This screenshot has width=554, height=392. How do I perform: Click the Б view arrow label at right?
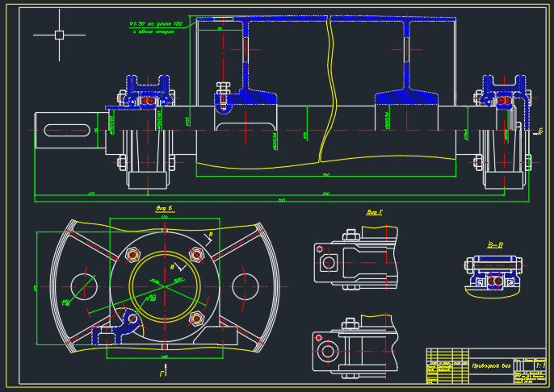[x=539, y=131]
